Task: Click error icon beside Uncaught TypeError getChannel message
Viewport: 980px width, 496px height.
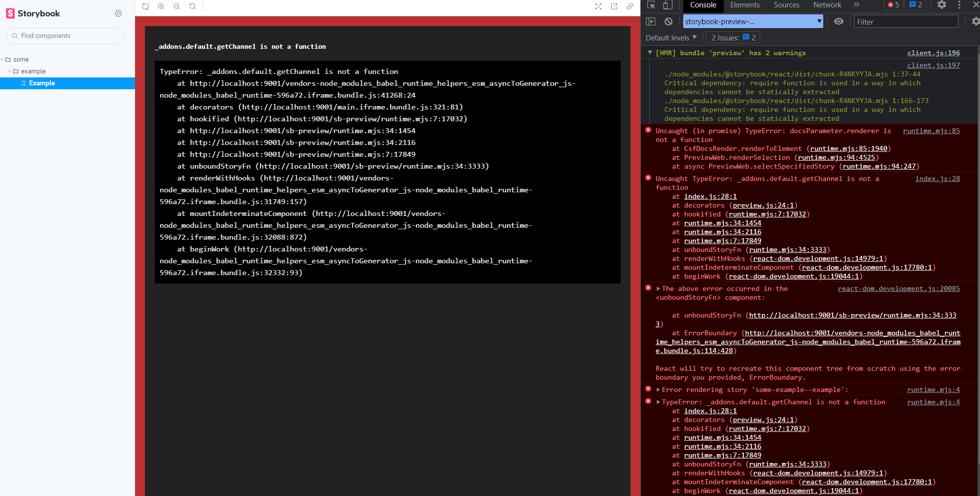Action: [x=648, y=178]
